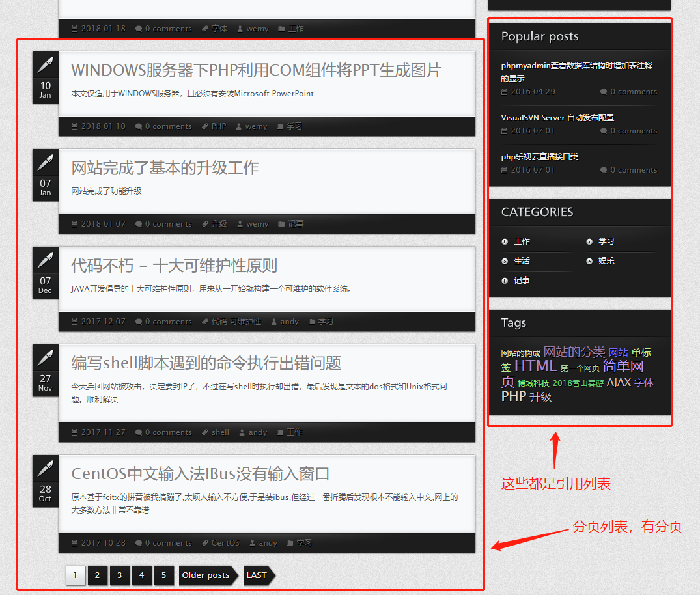Click the bullet icon next to 工作 category
700x595 pixels.
coord(505,242)
